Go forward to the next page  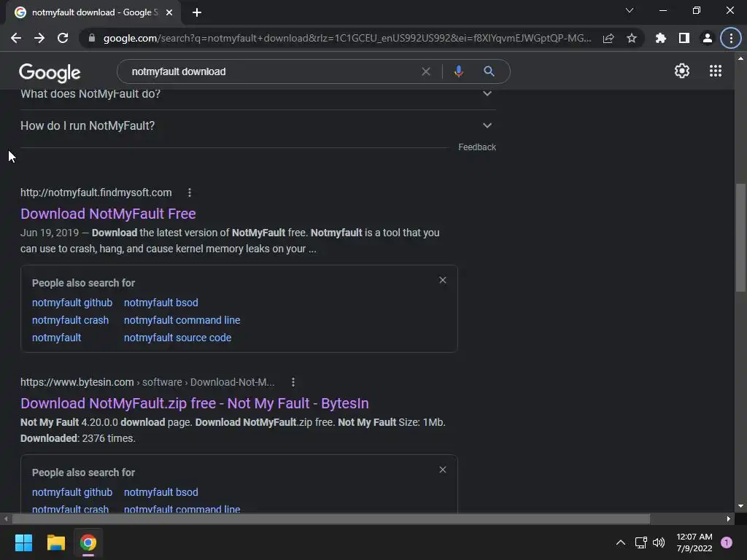point(39,38)
